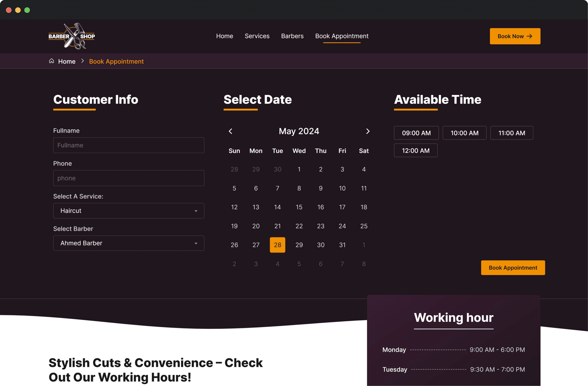Open the Services page from the navbar
Viewport: 588px width, 386px height.
pyautogui.click(x=257, y=36)
